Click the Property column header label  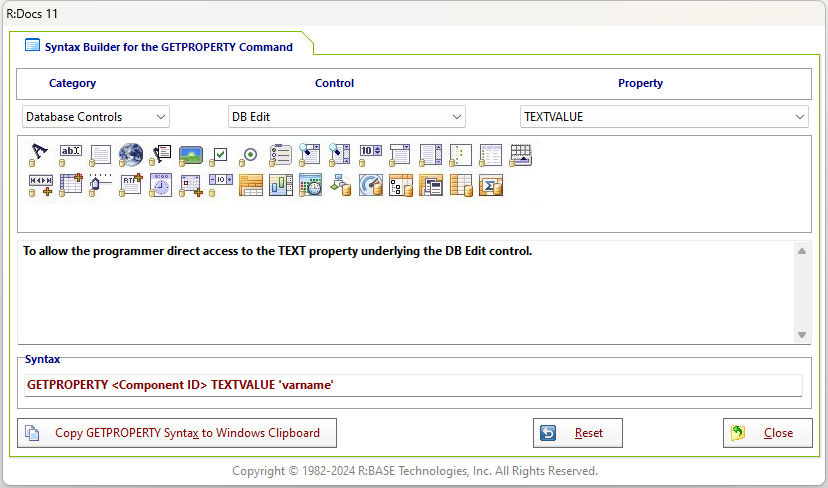[x=641, y=83]
